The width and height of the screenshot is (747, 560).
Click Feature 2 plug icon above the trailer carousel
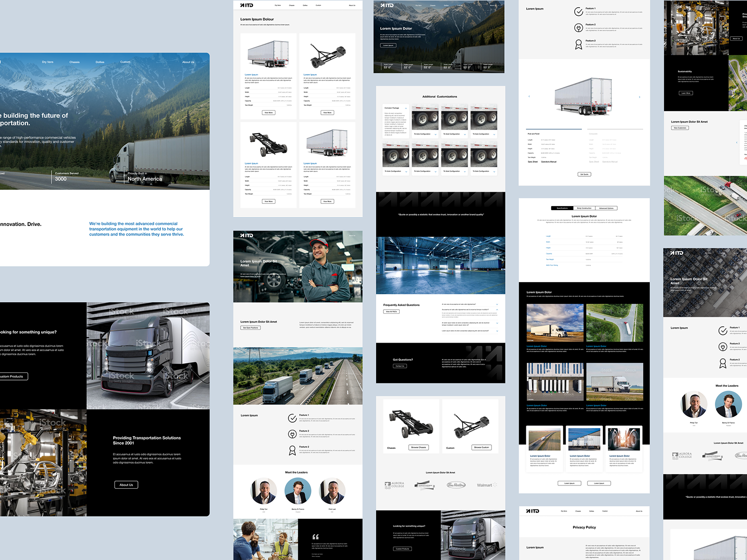578,28
